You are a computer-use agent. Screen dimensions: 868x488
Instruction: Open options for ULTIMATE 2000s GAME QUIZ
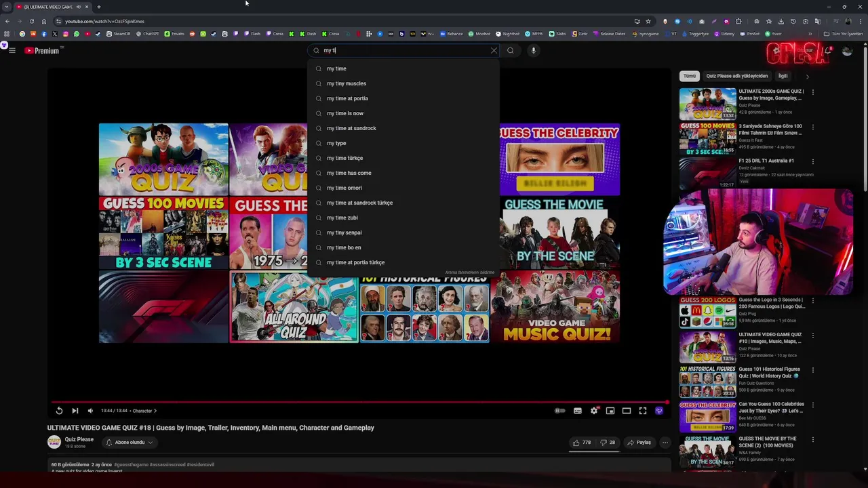(813, 92)
